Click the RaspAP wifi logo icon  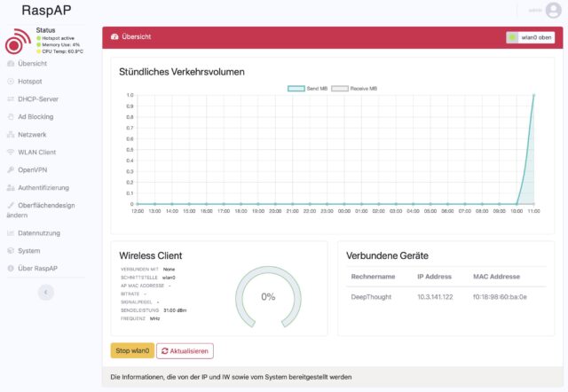[18, 41]
